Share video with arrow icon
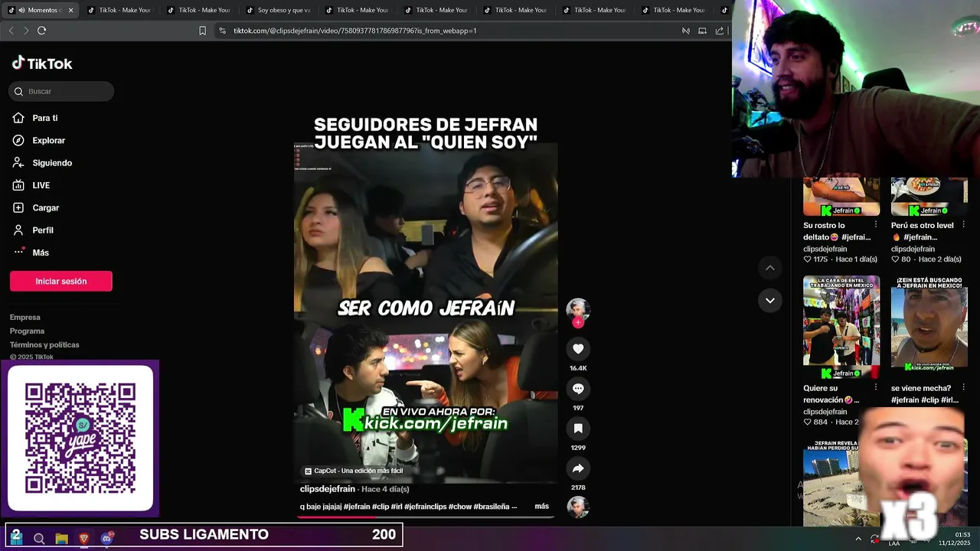The height and width of the screenshot is (551, 980). [578, 468]
